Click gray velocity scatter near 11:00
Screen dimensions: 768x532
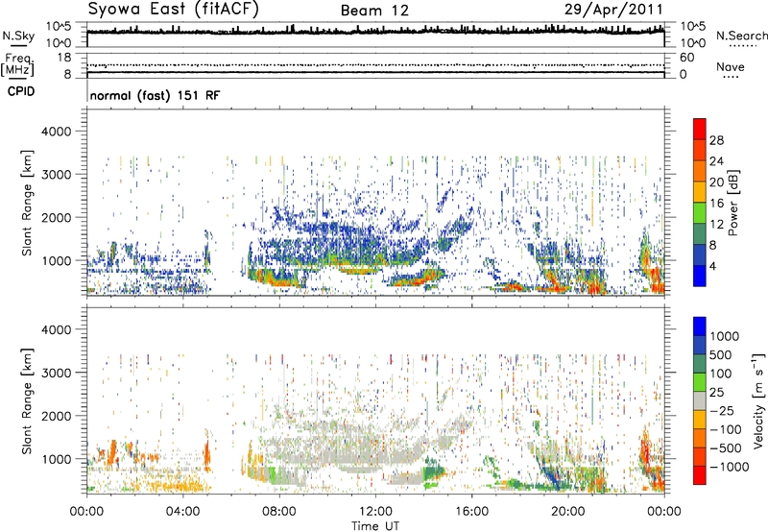pyautogui.click(x=350, y=450)
